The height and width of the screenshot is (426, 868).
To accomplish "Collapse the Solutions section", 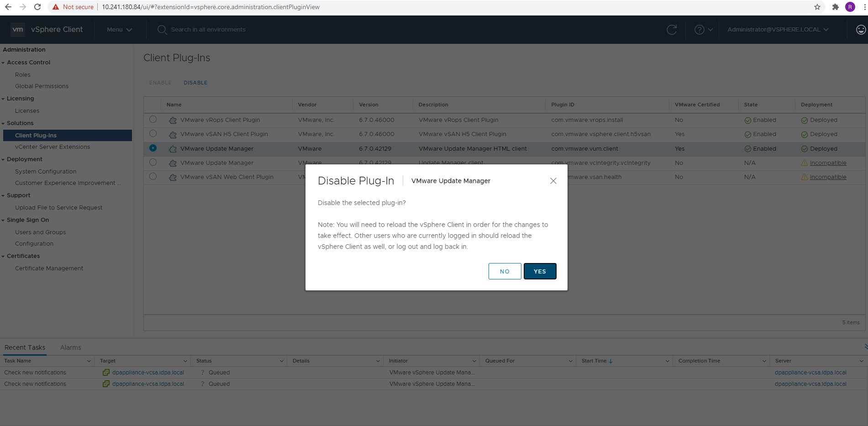I will click(3, 123).
